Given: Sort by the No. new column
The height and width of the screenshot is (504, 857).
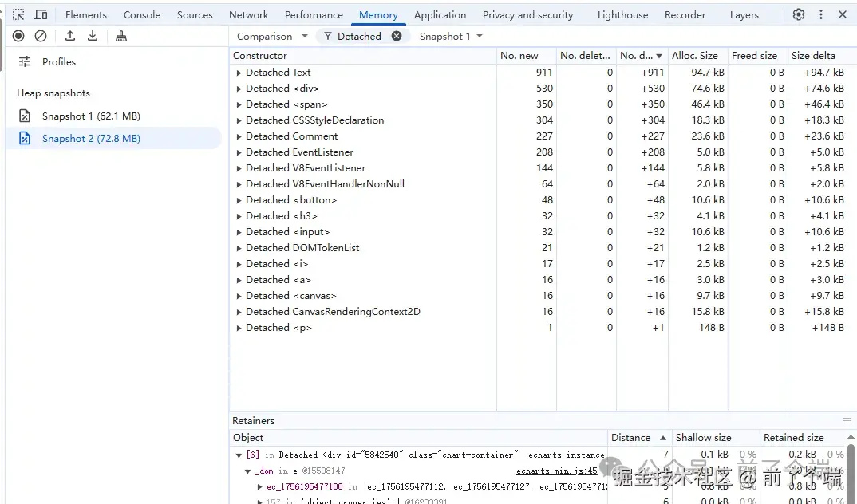Looking at the screenshot, I should (x=527, y=55).
